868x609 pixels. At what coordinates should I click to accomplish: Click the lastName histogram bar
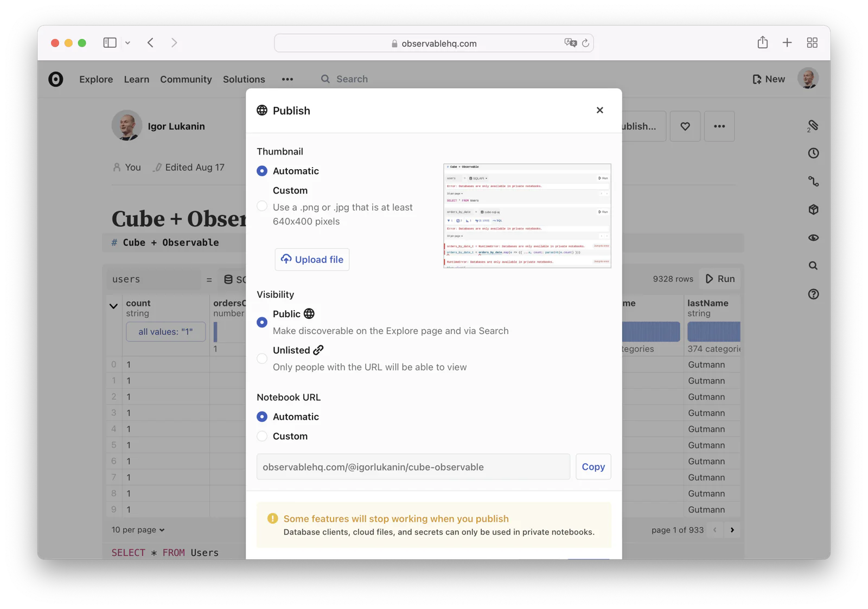(x=714, y=331)
